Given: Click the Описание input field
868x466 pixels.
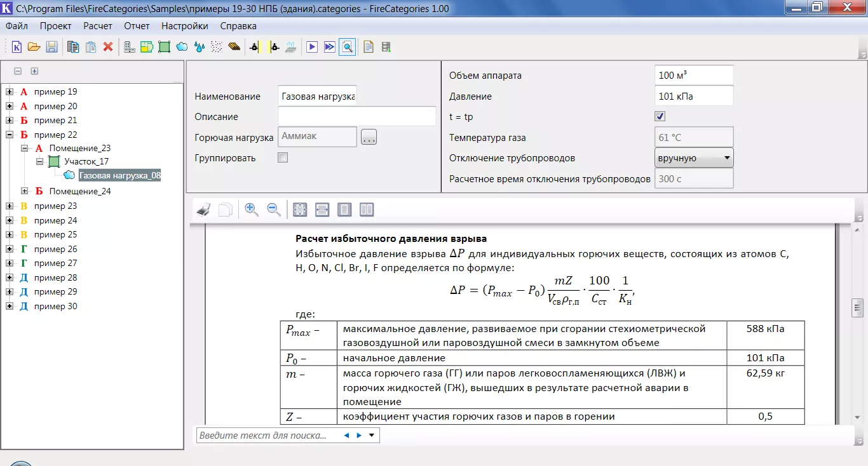Looking at the screenshot, I should pos(356,117).
